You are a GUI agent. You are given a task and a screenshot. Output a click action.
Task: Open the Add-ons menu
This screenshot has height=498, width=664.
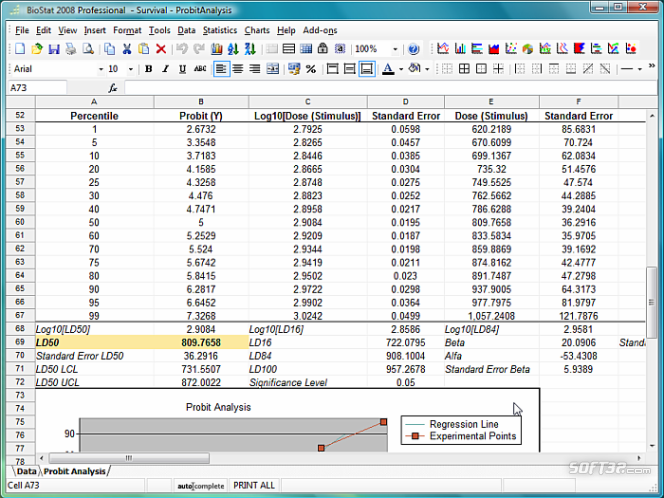[320, 30]
